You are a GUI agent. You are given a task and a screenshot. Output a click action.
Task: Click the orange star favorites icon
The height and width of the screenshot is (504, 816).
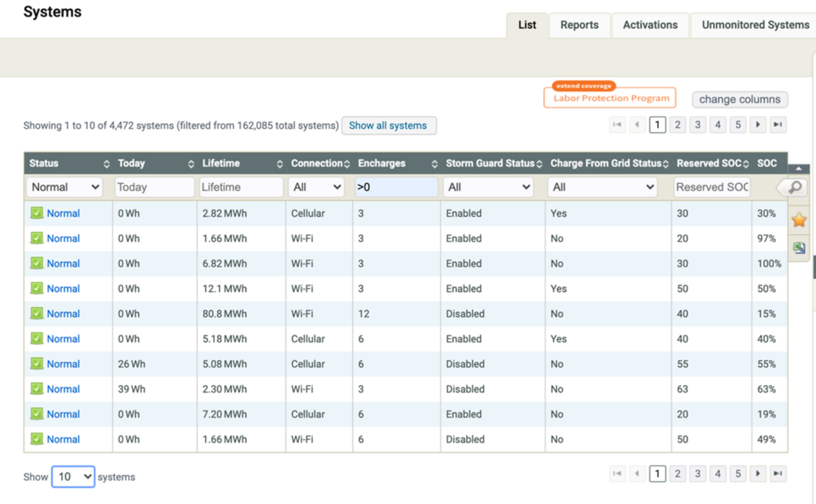(x=799, y=220)
